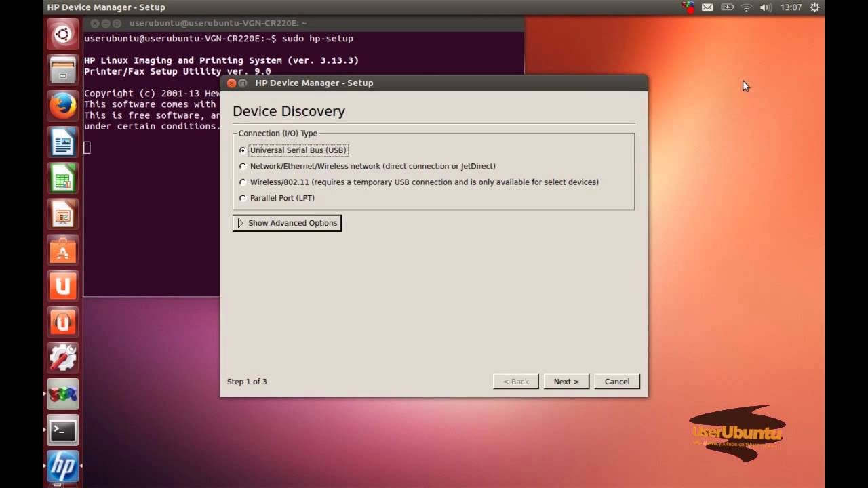868x488 pixels.
Task: Click the Cancel button
Action: pos(617,382)
